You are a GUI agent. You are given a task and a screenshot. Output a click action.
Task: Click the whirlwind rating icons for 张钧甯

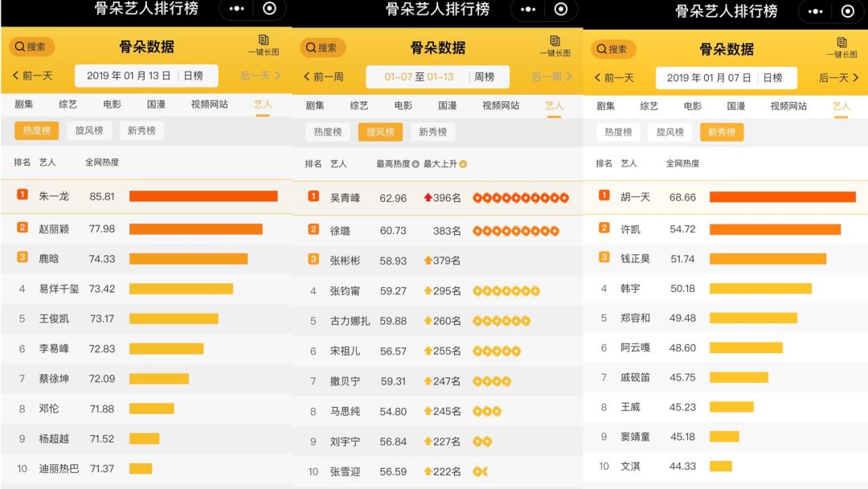(x=506, y=290)
